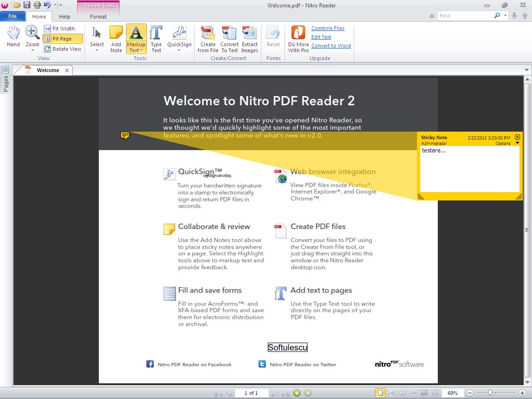Image resolution: width=532 pixels, height=399 pixels.
Task: Toggle Fit Page view
Action: point(63,39)
